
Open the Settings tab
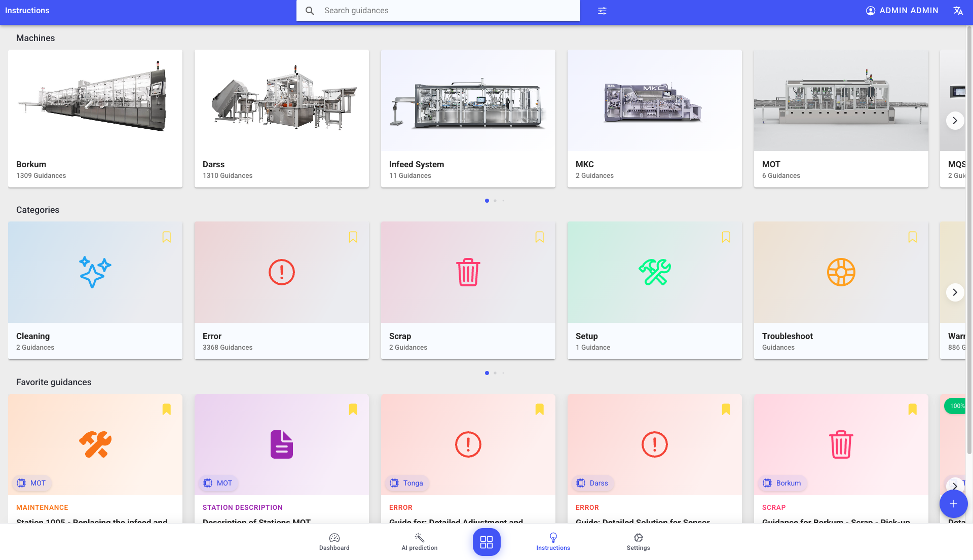[x=639, y=542]
